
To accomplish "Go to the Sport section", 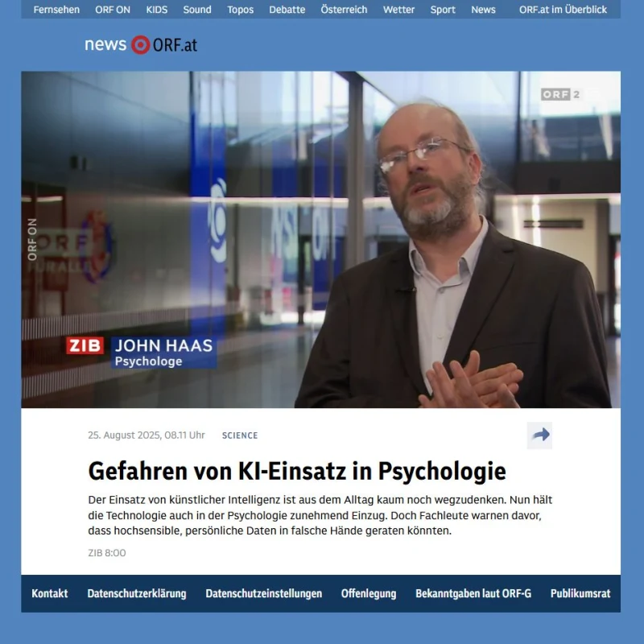I will point(443,10).
